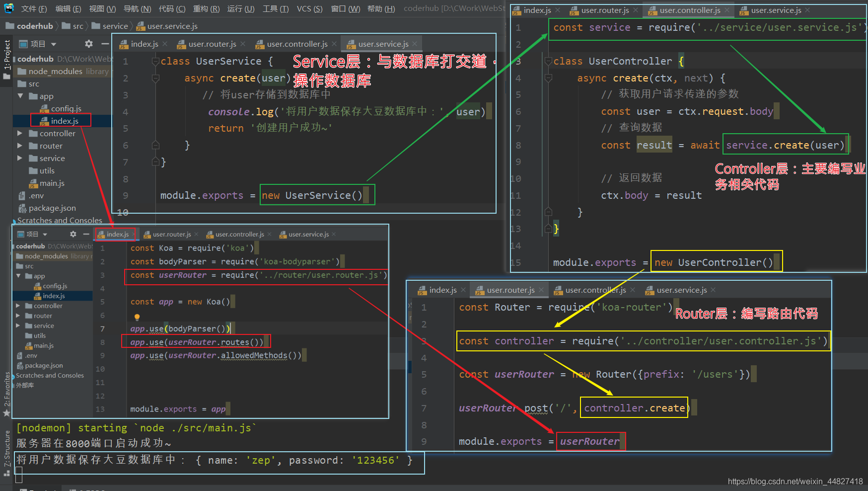This screenshot has height=491, width=868.
Task: Collapse app folder in bottom-left project tree
Action: click(x=18, y=276)
